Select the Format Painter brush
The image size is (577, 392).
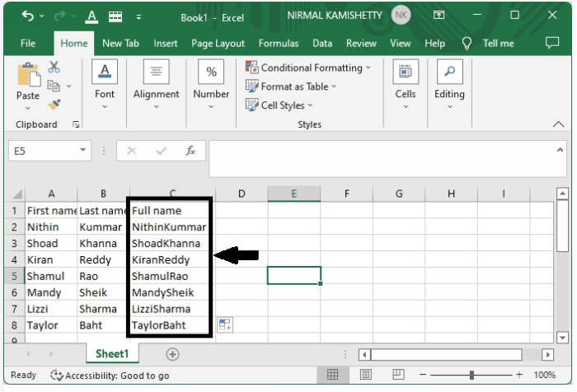pyautogui.click(x=54, y=105)
